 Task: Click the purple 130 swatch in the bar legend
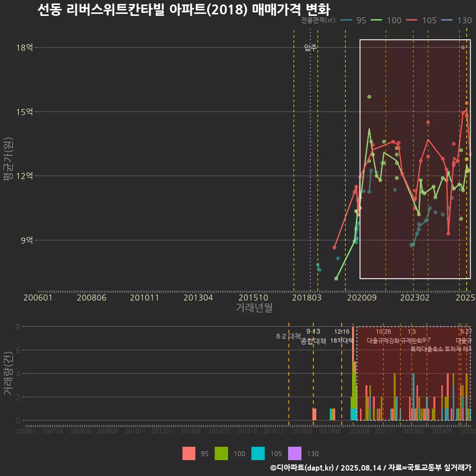click(x=295, y=454)
